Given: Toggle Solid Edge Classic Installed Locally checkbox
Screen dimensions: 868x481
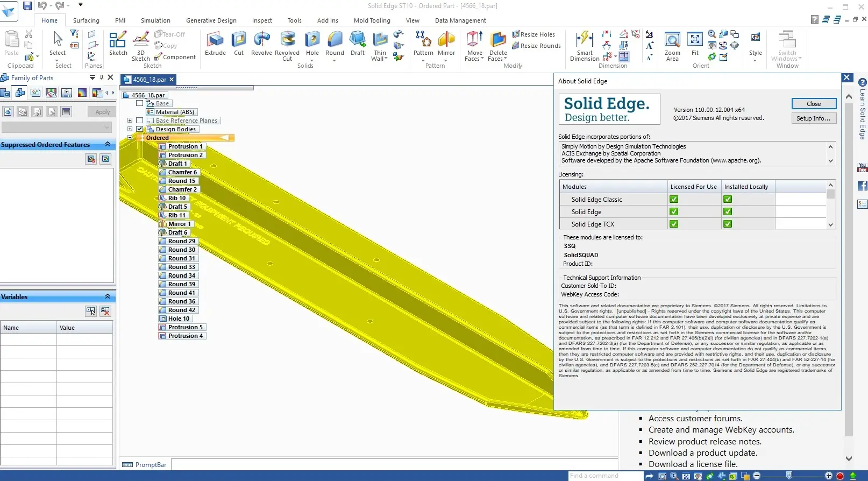Looking at the screenshot, I should [x=728, y=199].
